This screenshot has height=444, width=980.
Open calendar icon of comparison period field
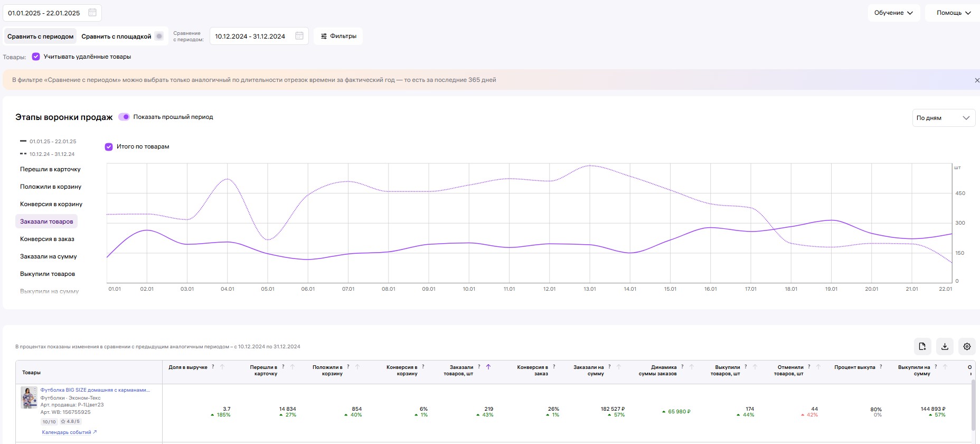coord(299,36)
